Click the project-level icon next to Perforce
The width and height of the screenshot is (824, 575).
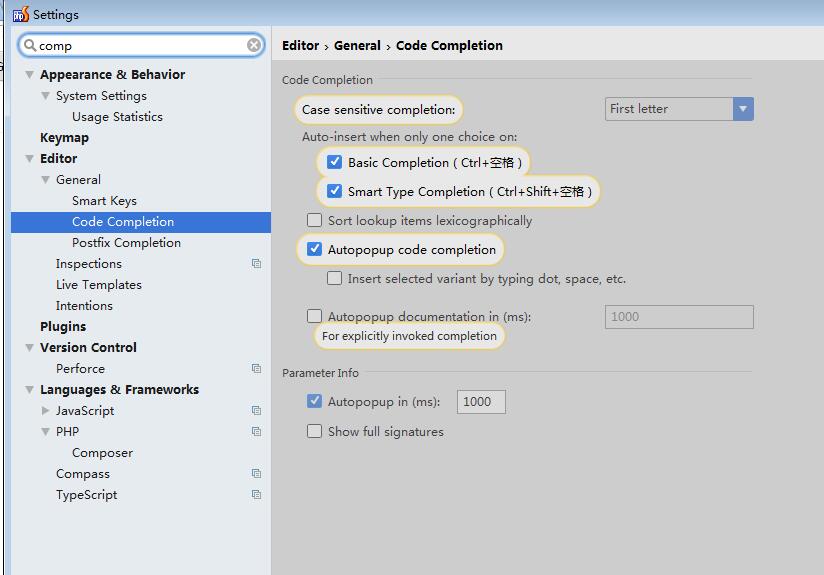coord(256,368)
